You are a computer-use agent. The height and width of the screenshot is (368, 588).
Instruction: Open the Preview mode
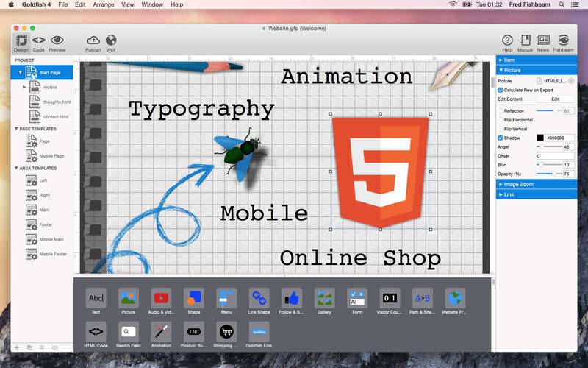coord(57,40)
